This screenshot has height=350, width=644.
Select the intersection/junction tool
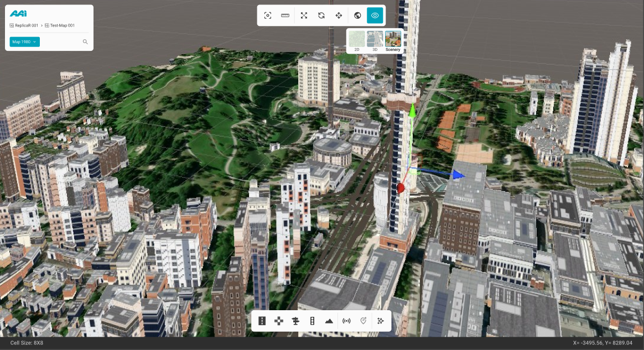pos(279,321)
